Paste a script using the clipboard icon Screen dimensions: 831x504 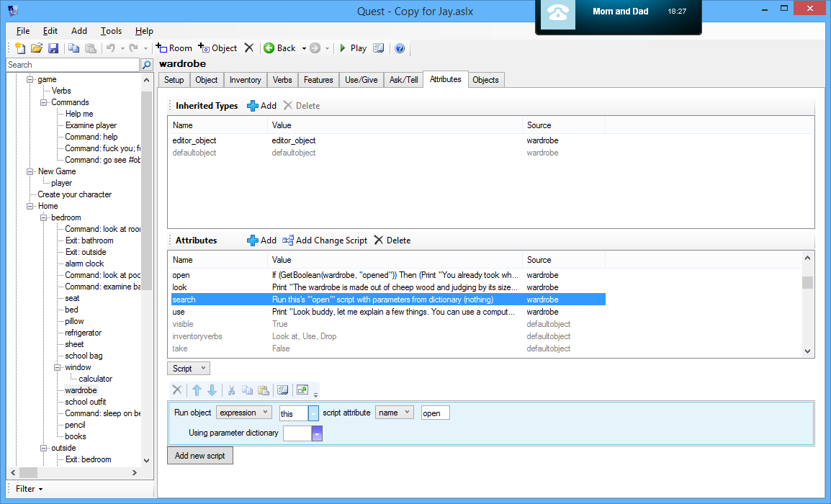tap(264, 390)
